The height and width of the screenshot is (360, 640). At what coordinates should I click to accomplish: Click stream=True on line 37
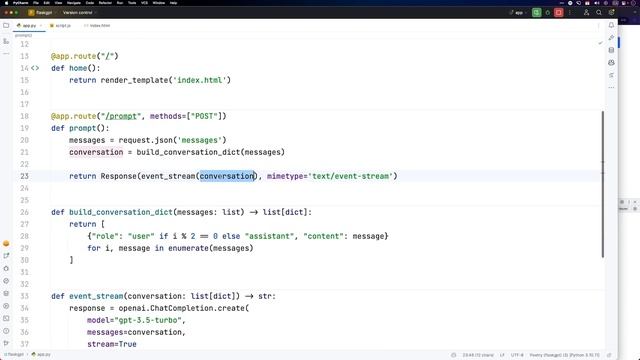coord(111,344)
